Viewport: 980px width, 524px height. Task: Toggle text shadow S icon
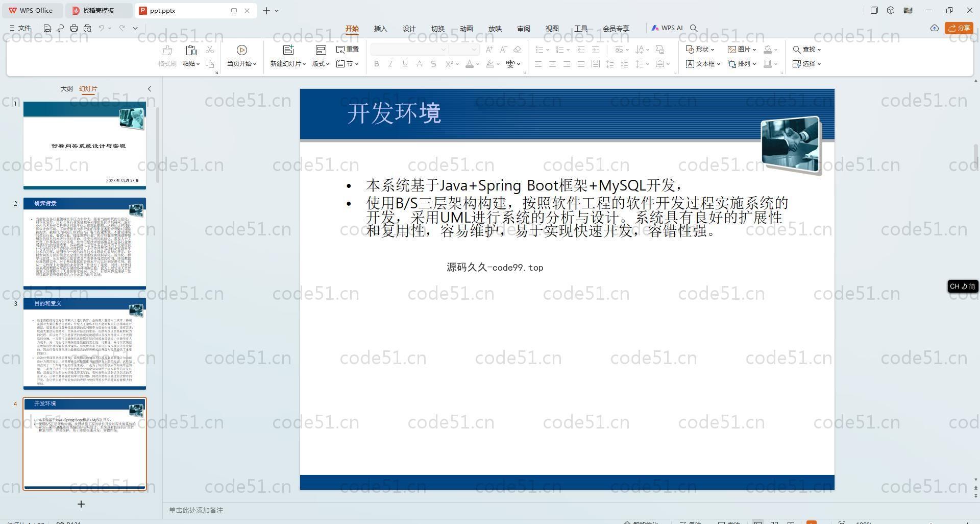pyautogui.click(x=433, y=64)
